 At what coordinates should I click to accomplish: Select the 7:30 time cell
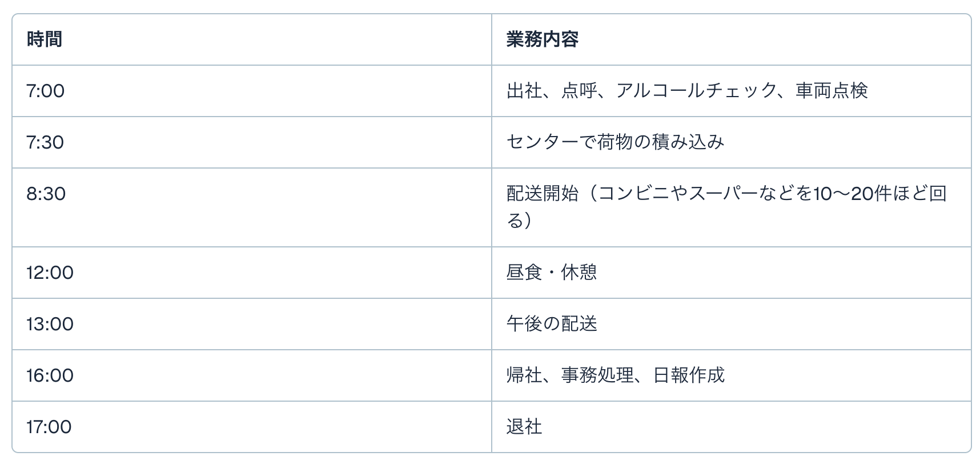[46, 142]
